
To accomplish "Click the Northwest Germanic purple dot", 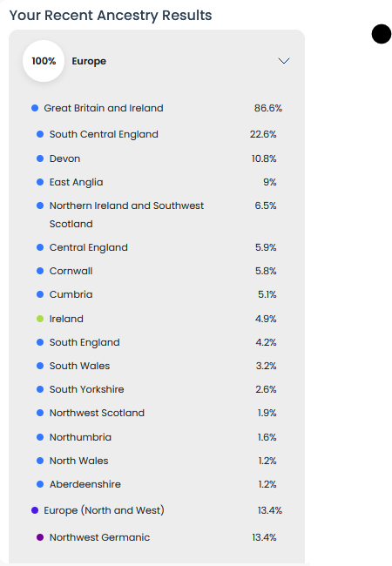I will click(40, 537).
